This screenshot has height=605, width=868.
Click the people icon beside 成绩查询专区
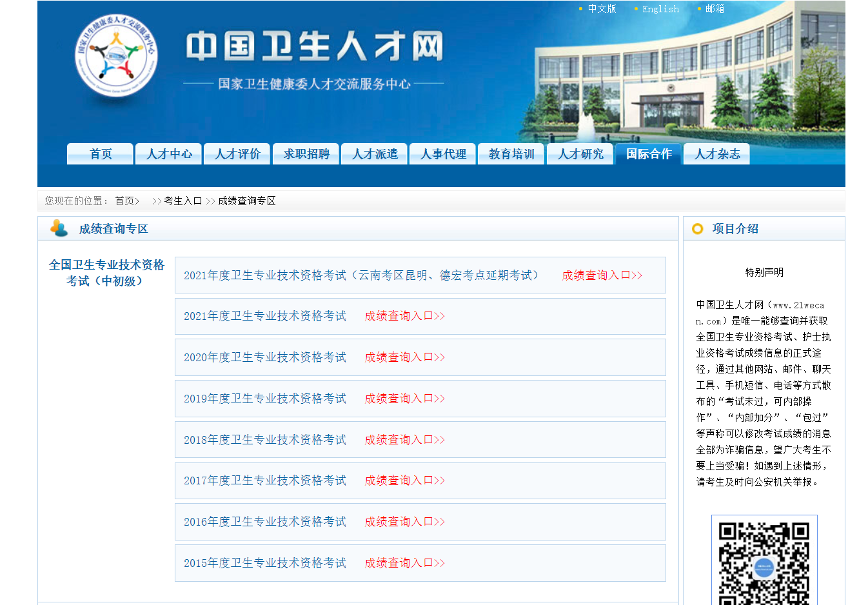[59, 228]
